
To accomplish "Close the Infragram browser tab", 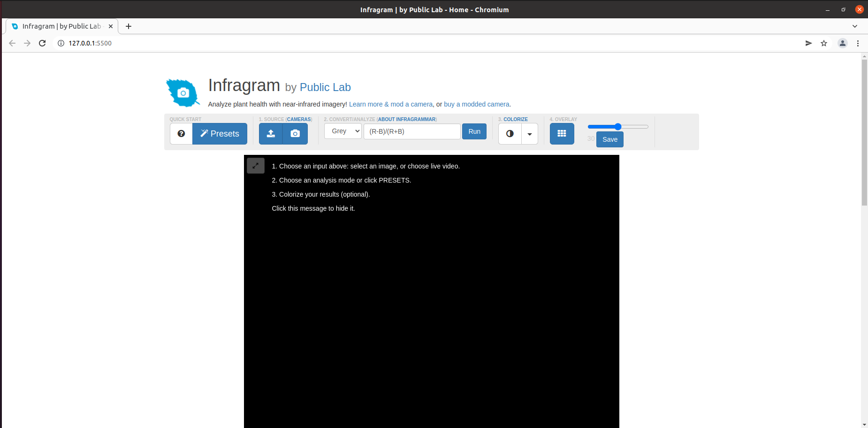I will [x=111, y=26].
